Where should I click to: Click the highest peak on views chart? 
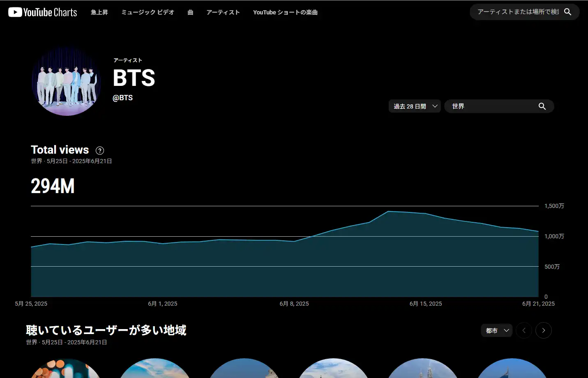pyautogui.click(x=388, y=212)
